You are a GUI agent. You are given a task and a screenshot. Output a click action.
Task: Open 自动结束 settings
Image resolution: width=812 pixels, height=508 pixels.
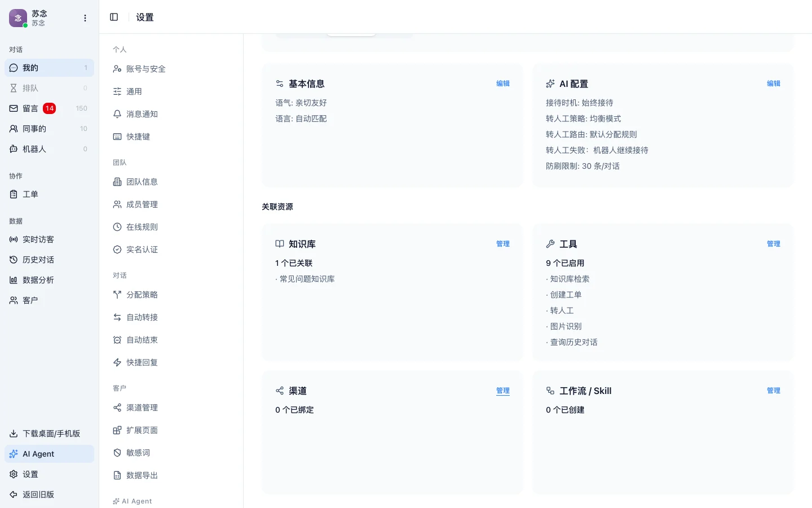click(171, 340)
